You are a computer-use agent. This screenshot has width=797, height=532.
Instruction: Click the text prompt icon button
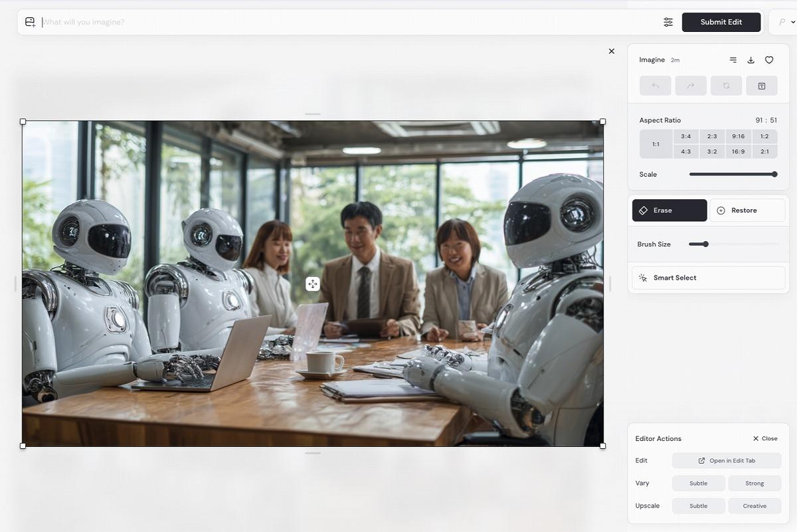click(761, 86)
